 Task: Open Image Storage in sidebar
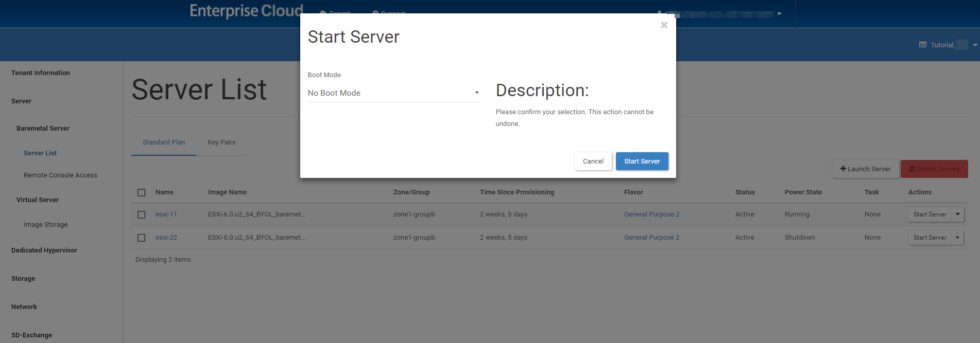click(45, 225)
